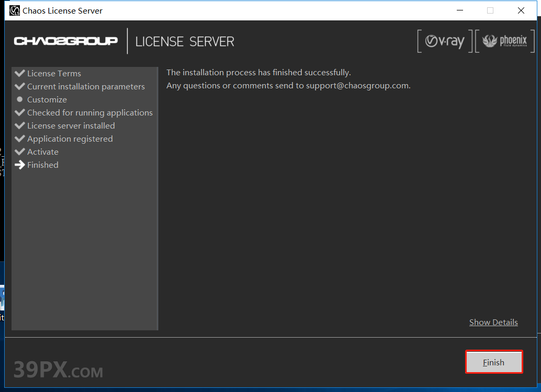Image resolution: width=541 pixels, height=392 pixels.
Task: Click the Chaos License Server title bar icon
Action: (x=15, y=10)
